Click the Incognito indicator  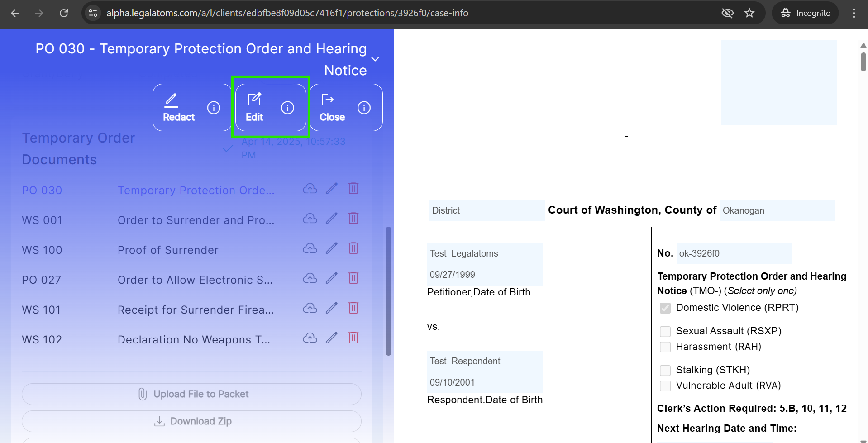[x=806, y=13]
